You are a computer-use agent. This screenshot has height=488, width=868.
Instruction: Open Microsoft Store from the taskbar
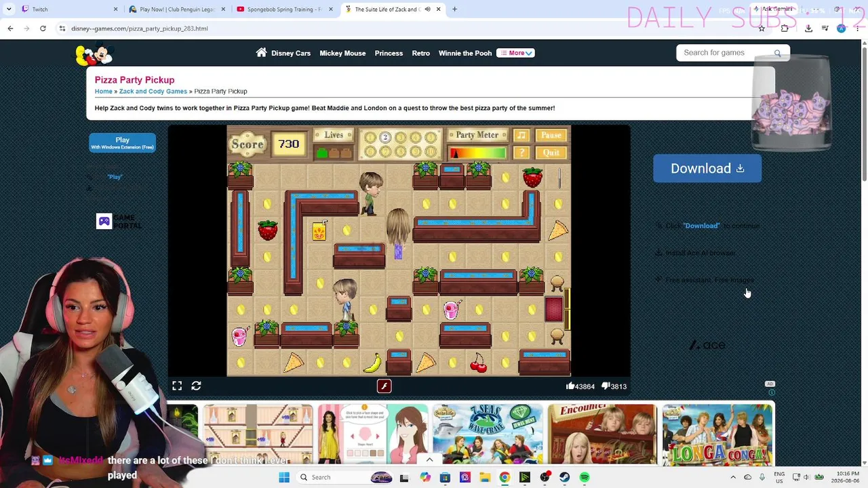pos(445,477)
